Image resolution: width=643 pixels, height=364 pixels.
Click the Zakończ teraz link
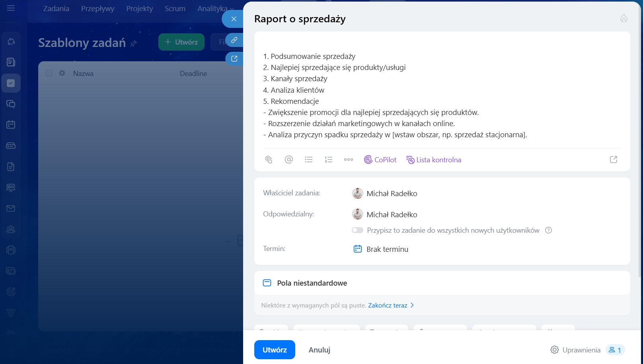tap(388, 305)
